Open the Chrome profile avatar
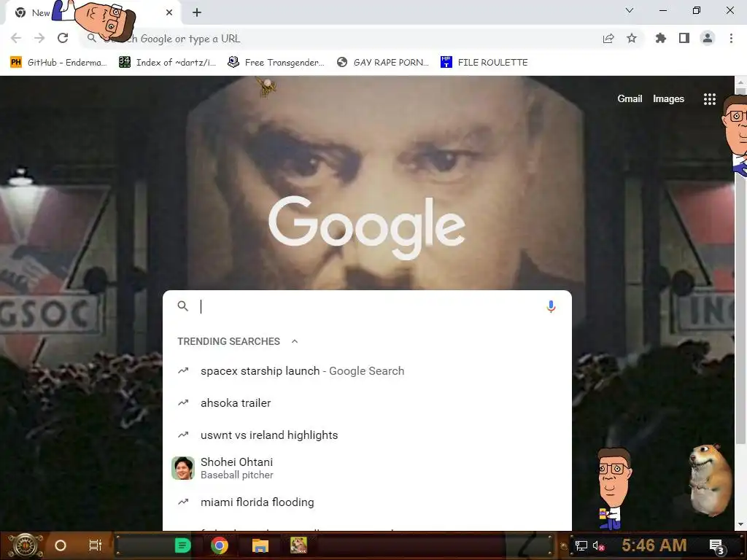The height and width of the screenshot is (560, 747). (x=708, y=38)
